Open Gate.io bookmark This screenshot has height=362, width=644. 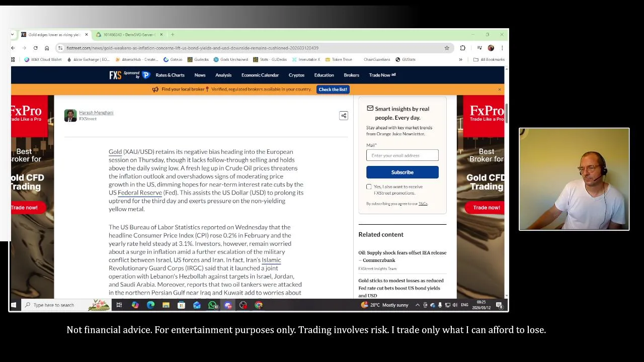pyautogui.click(x=173, y=59)
